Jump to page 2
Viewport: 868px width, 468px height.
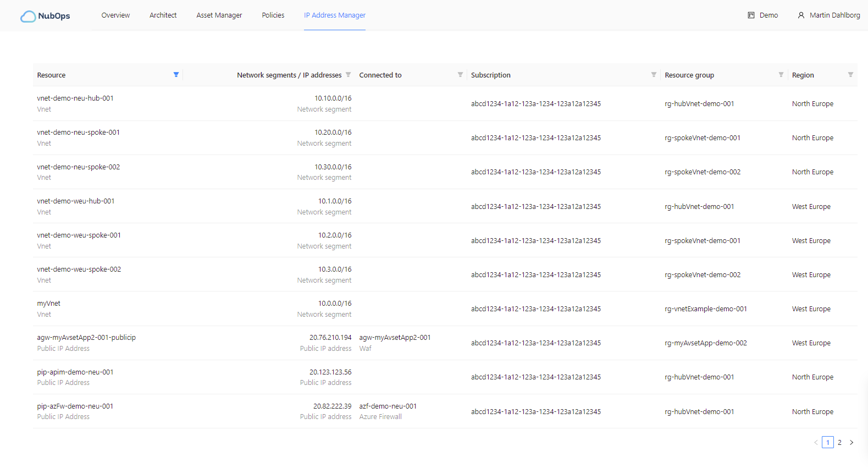coord(839,443)
